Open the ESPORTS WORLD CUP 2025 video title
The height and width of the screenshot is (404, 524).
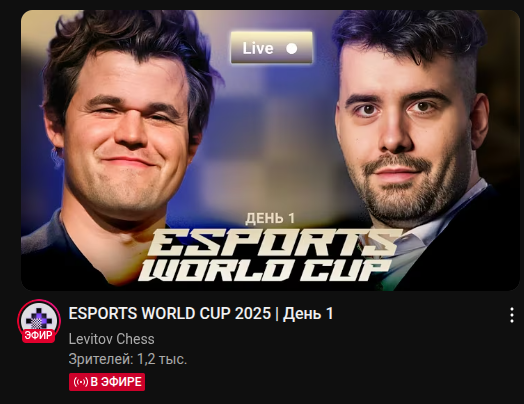tap(201, 313)
